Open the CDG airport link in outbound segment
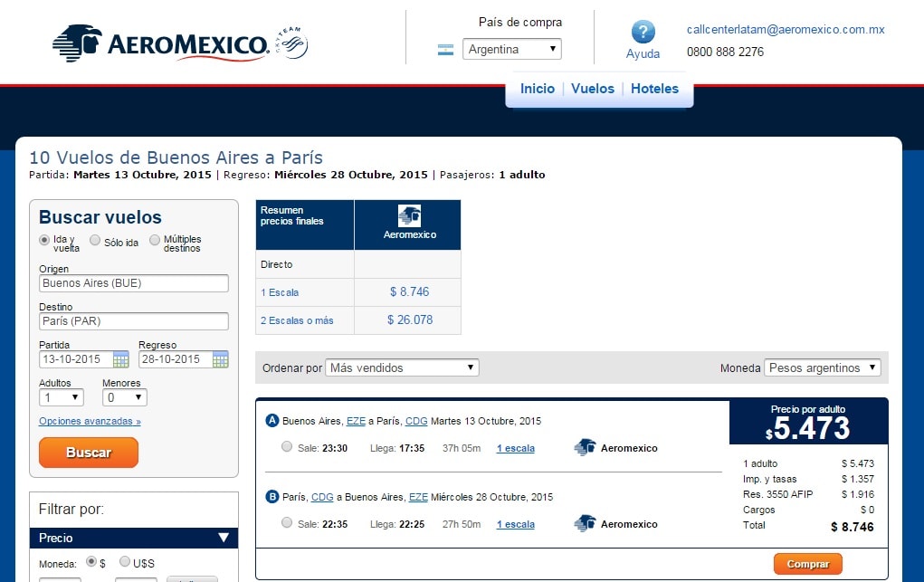The height and width of the screenshot is (582, 924). 416,421
